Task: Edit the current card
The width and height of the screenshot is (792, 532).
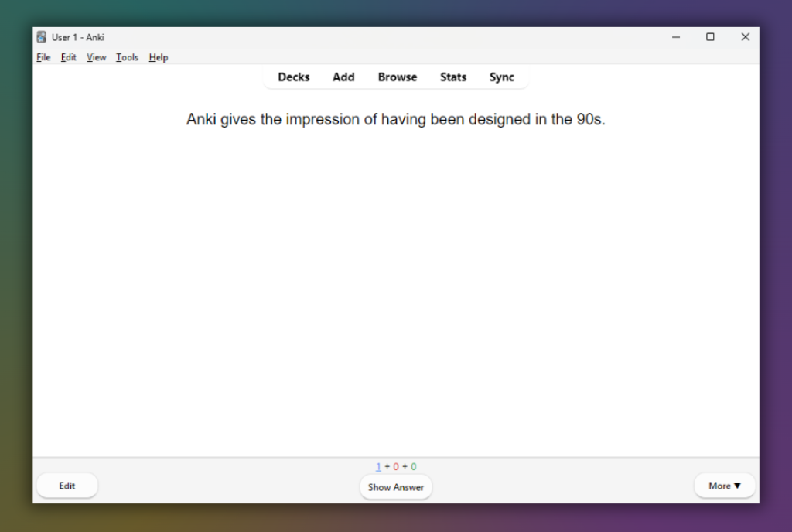Action: click(x=67, y=485)
